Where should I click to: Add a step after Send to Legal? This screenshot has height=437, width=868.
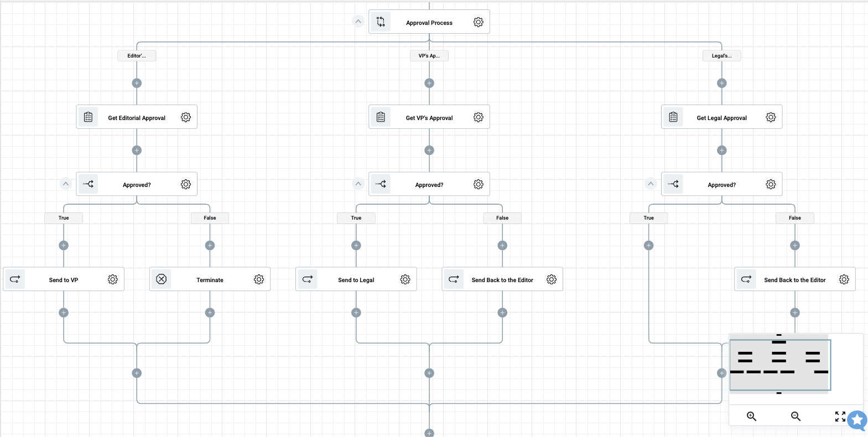(x=356, y=313)
